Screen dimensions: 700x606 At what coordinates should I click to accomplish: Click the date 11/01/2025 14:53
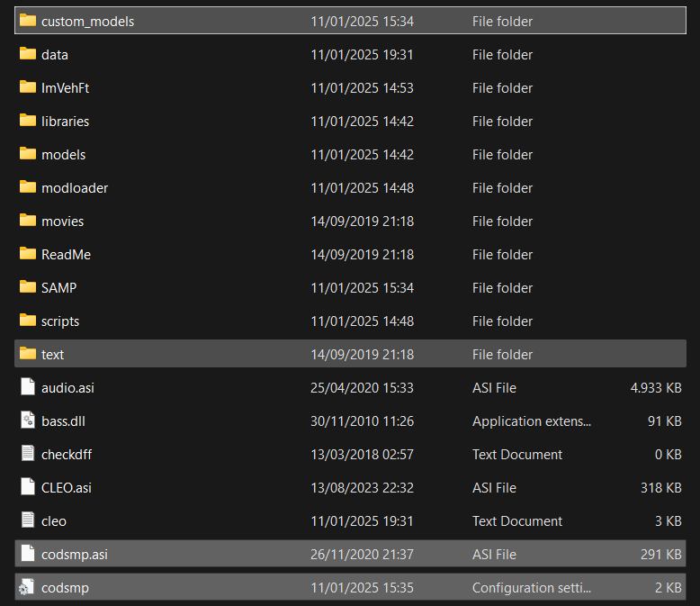tap(362, 88)
